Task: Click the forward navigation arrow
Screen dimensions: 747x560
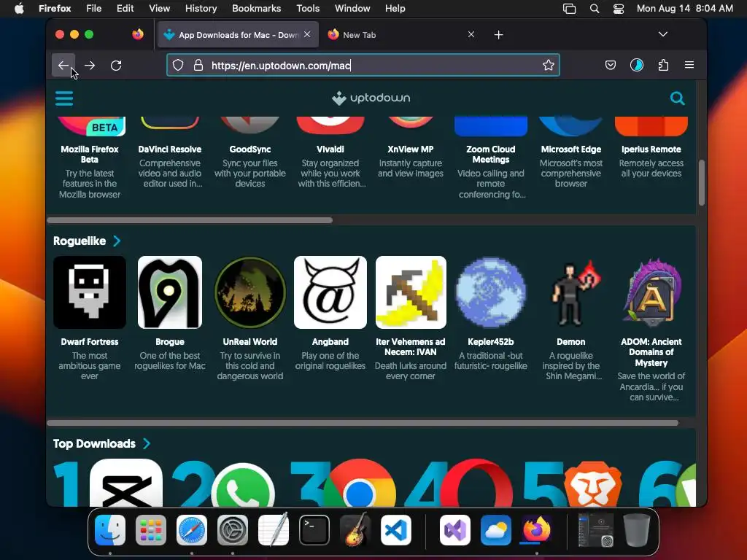Action: (90, 65)
